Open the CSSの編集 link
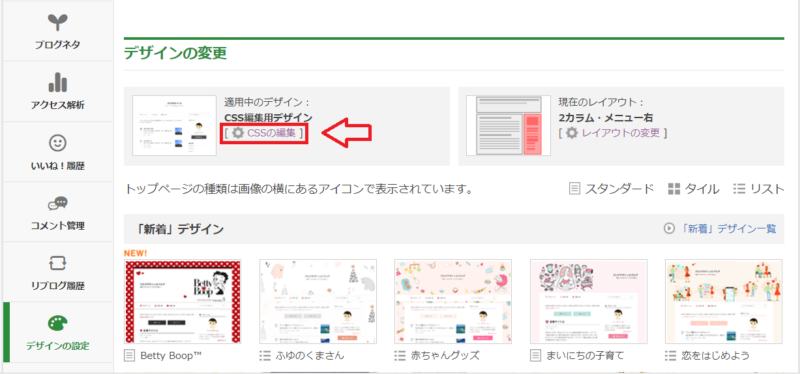800x374 pixels. tap(271, 133)
